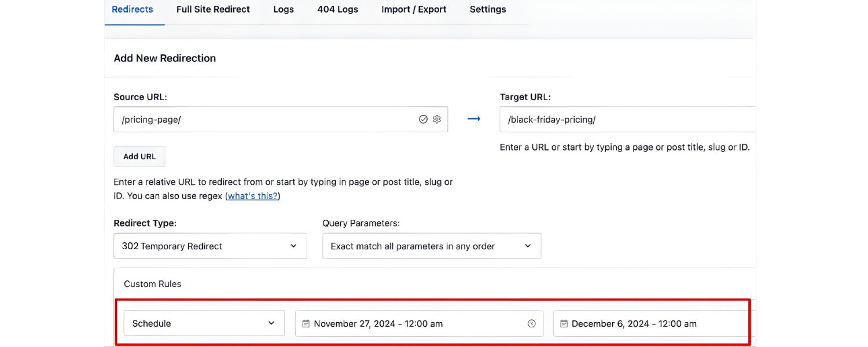
Task: Open the Query Parameters dropdown
Action: click(431, 245)
